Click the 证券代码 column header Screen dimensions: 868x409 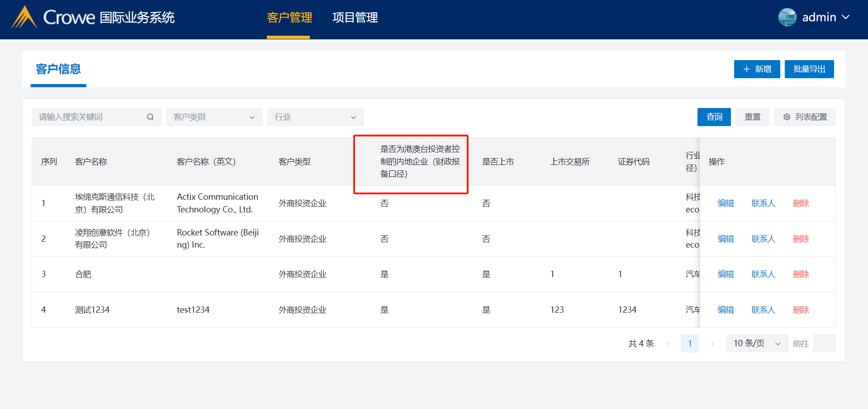pyautogui.click(x=634, y=162)
